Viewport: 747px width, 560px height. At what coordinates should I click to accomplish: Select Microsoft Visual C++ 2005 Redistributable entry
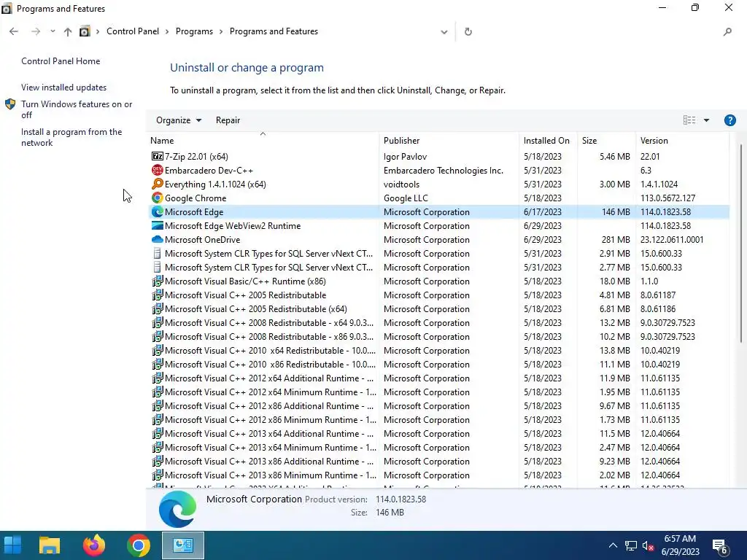pos(245,295)
